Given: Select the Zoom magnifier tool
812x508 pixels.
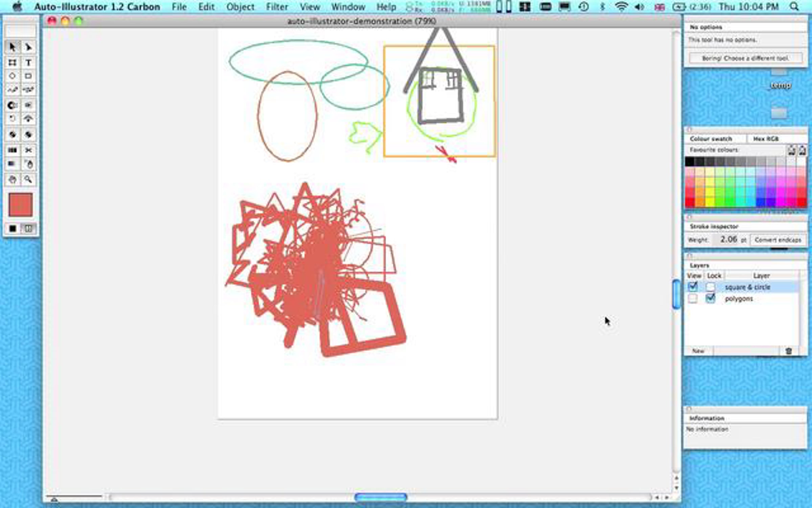Looking at the screenshot, I should (x=28, y=179).
